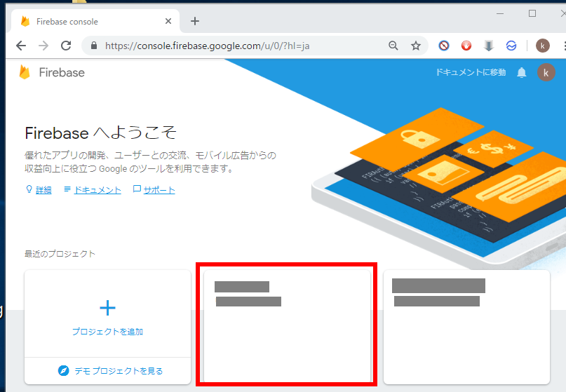
Task: Click the compass icon beside デモ プロジェクト
Action: pyautogui.click(x=64, y=370)
